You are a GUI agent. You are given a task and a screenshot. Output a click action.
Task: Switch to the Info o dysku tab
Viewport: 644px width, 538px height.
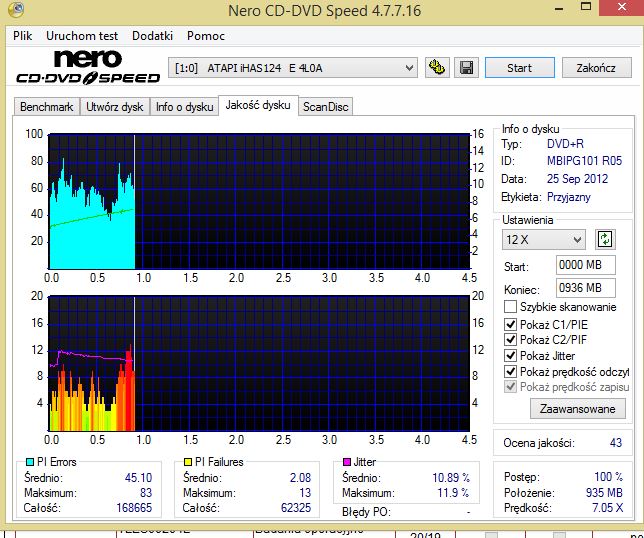click(x=184, y=107)
